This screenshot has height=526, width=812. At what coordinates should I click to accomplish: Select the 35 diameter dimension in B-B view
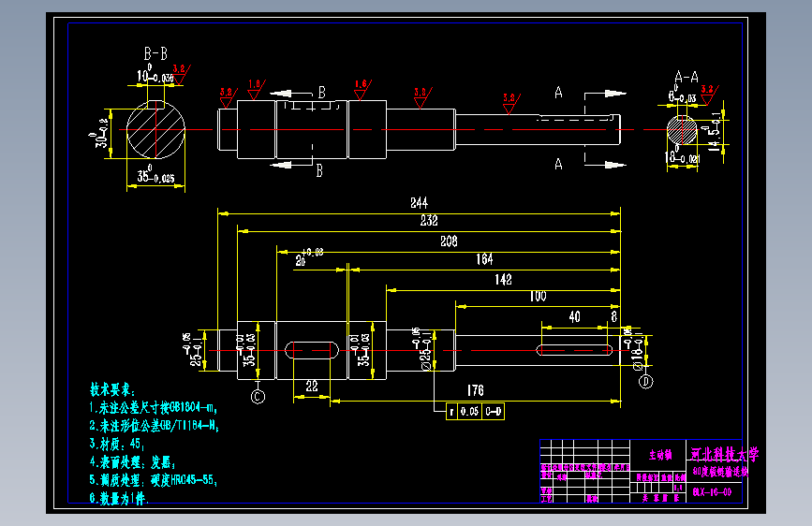coord(155,175)
